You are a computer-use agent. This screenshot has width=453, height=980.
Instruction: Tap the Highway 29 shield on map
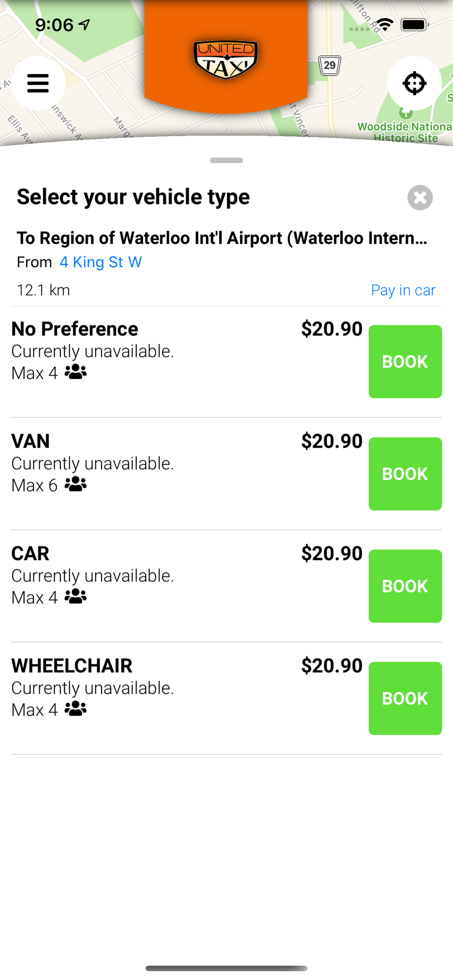[329, 65]
